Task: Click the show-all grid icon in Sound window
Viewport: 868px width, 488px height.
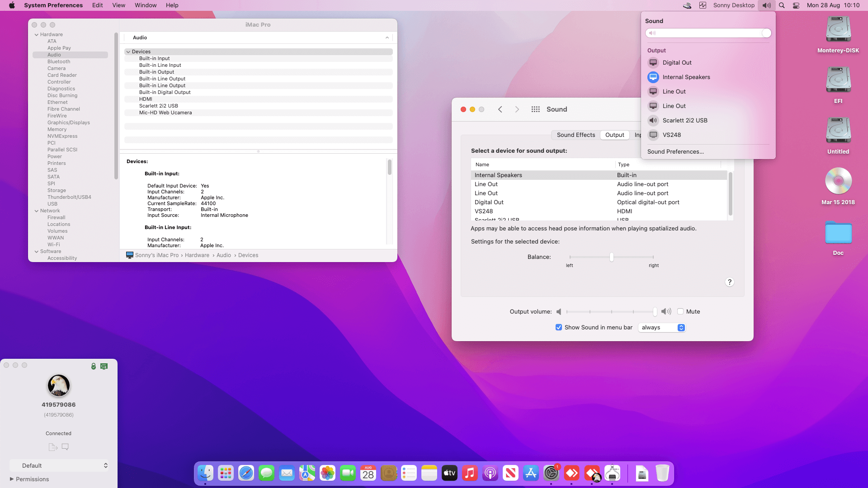Action: point(536,109)
